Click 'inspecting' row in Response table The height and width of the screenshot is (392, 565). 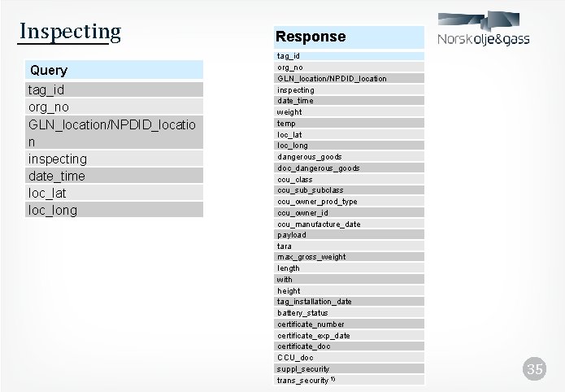click(x=349, y=89)
